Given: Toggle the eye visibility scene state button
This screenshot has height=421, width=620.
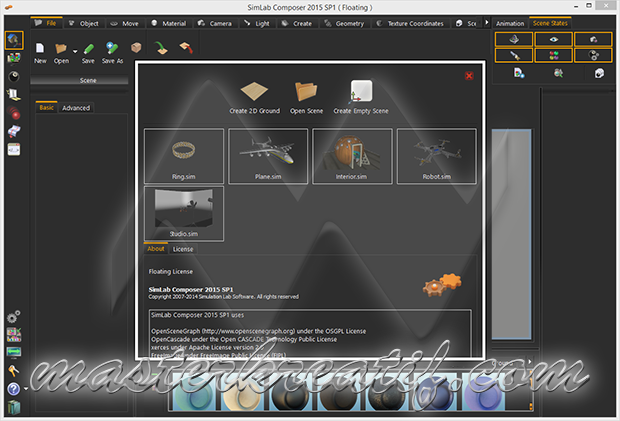Looking at the screenshot, I should [553, 40].
